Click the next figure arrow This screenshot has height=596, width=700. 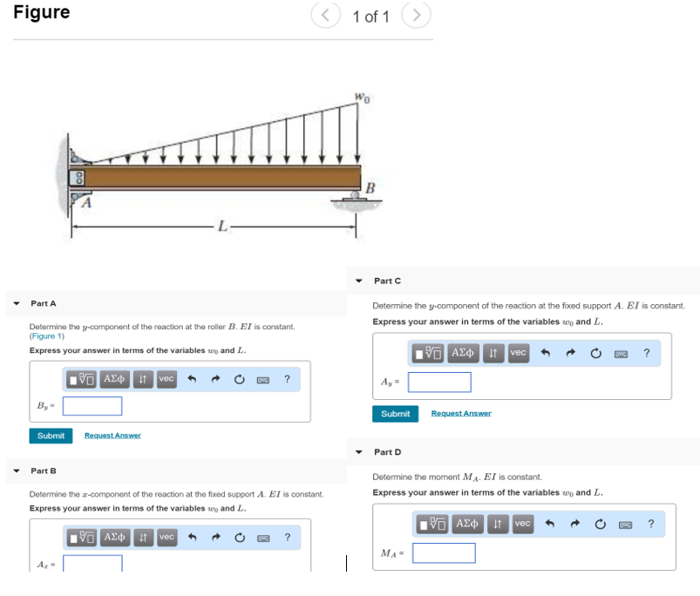click(417, 14)
